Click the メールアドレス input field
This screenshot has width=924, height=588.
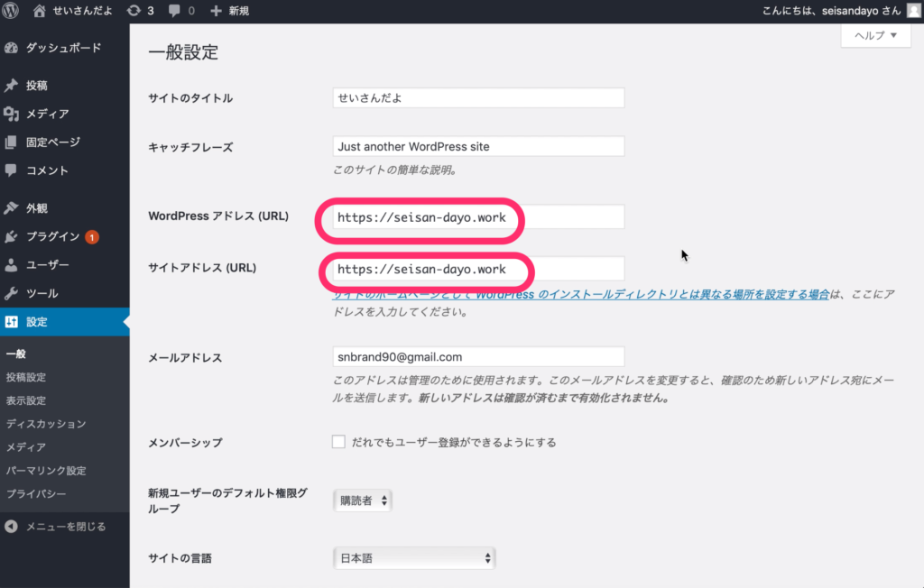(x=478, y=357)
